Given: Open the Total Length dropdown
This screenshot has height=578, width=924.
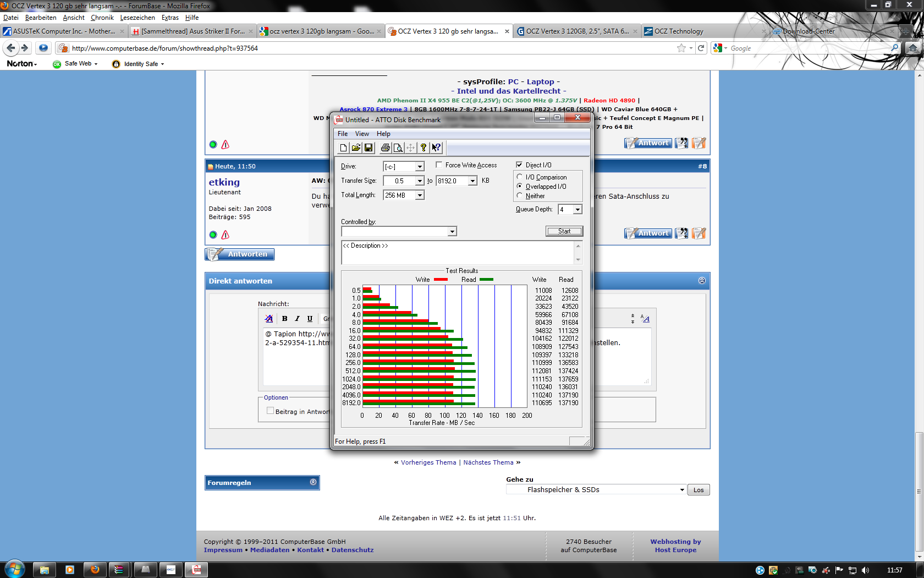Looking at the screenshot, I should coord(420,195).
